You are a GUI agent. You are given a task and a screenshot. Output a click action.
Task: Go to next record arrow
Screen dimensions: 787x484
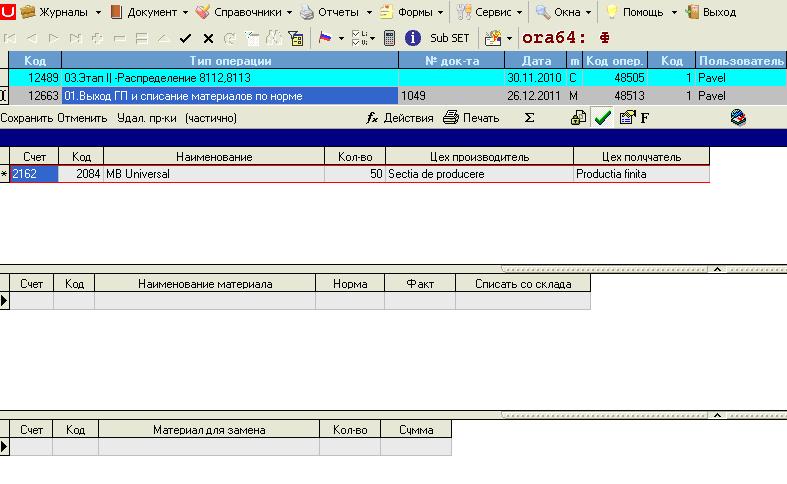tap(53, 38)
